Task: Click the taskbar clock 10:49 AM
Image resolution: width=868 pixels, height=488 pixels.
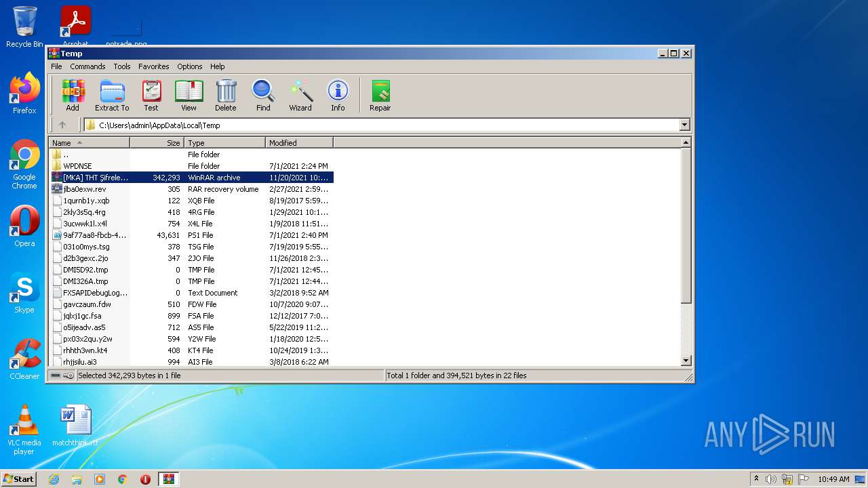Action: click(x=833, y=479)
